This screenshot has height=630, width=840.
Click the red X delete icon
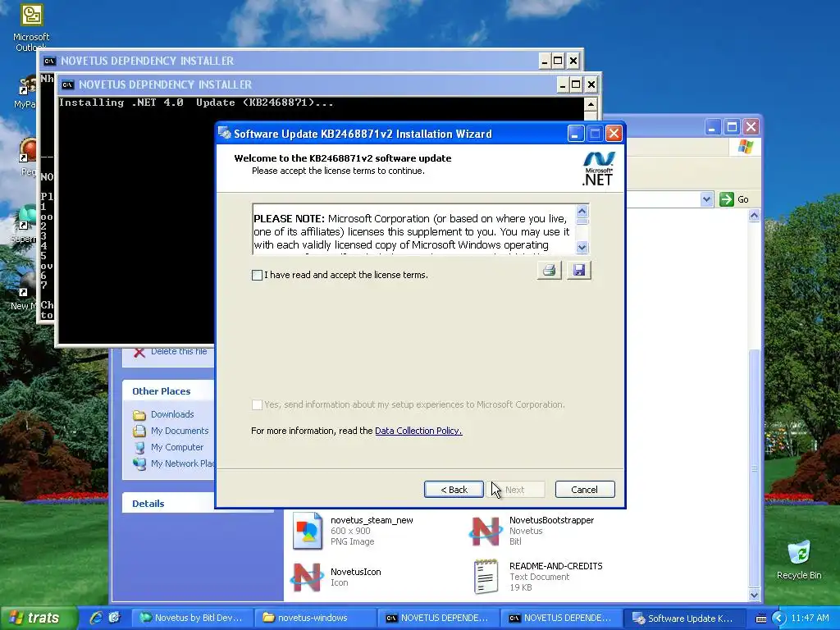point(139,352)
